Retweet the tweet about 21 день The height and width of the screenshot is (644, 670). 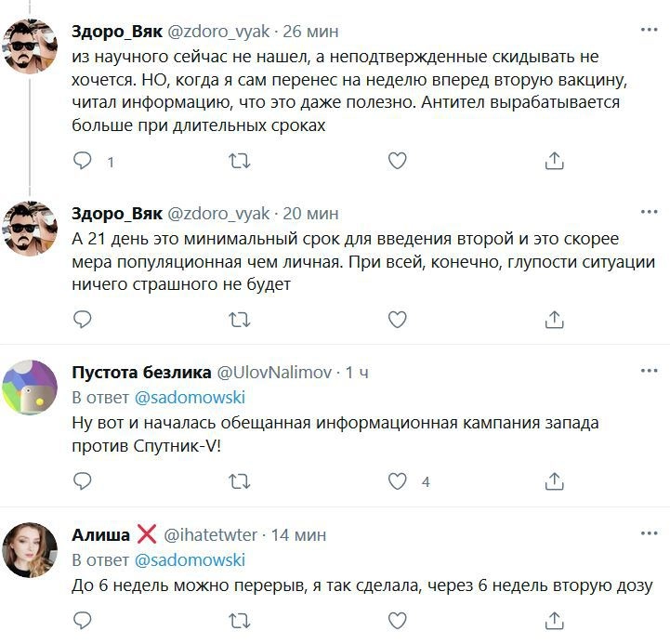coord(239,320)
